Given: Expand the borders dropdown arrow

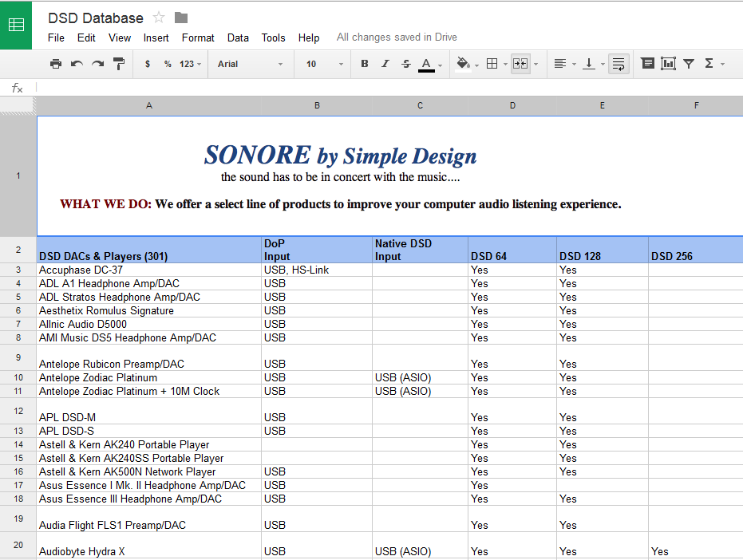Looking at the screenshot, I should click(x=505, y=65).
